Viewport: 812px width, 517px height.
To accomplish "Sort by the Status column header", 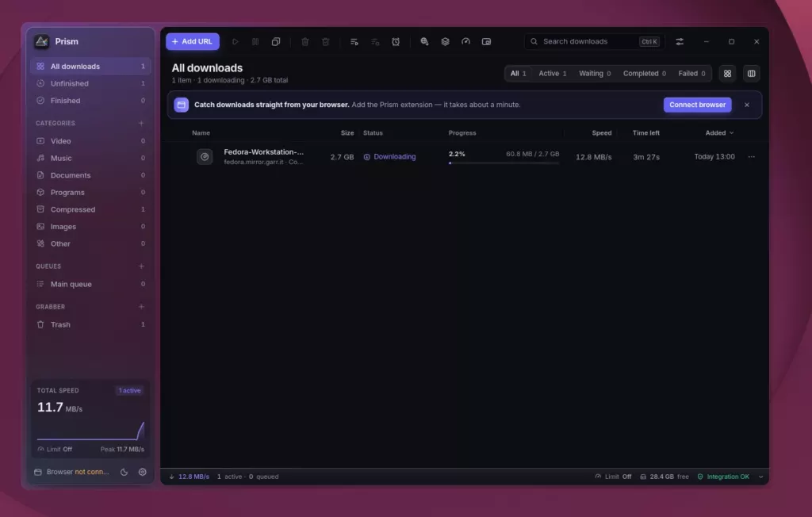I will pos(373,133).
